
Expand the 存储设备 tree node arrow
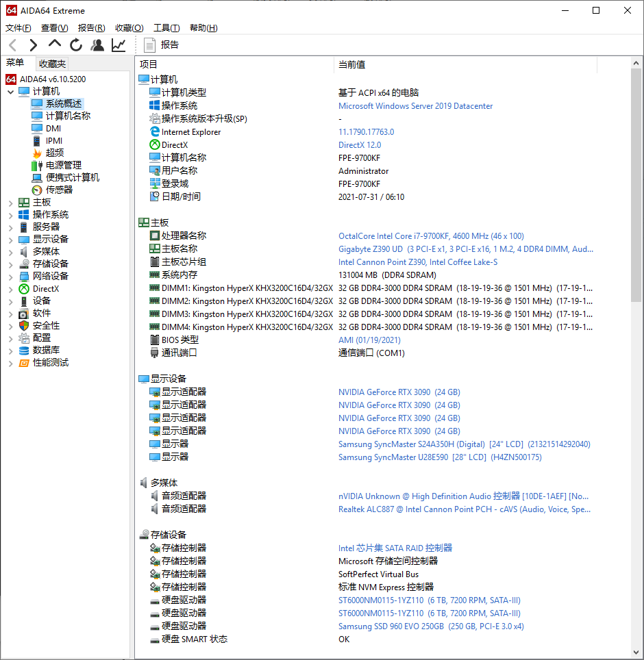[x=10, y=264]
